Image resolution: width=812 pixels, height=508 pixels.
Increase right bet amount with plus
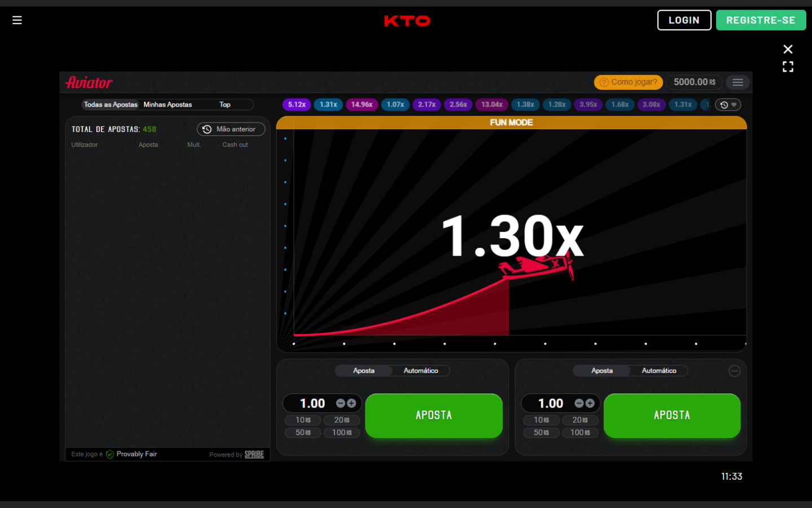pos(590,403)
